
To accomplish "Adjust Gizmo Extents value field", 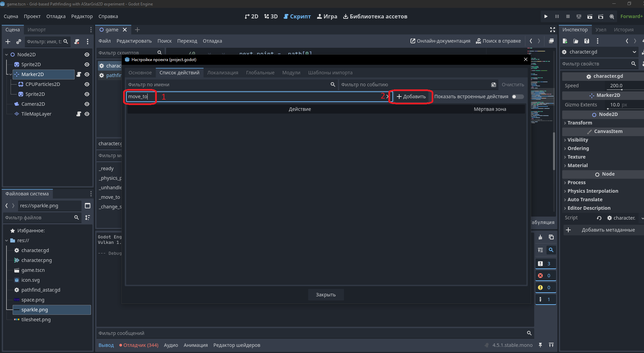I will (625, 105).
